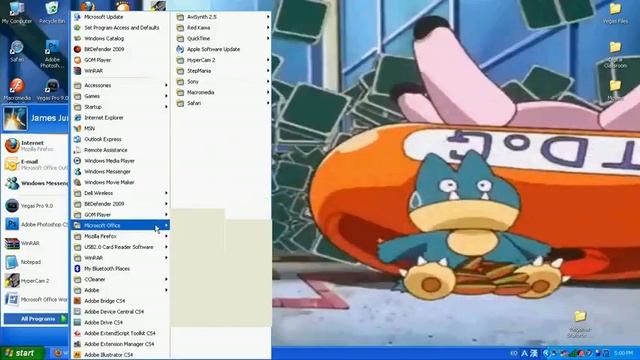The height and width of the screenshot is (360, 640).
Task: Open StepMania folder
Action: (x=222, y=71)
